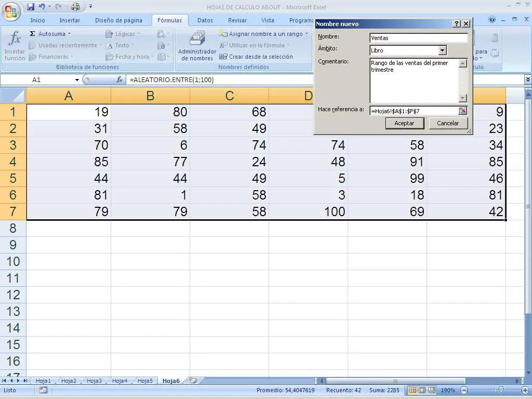Screen dimensions: 532x399
Task: Click the Select All corner of the grid
Action: 13,96
